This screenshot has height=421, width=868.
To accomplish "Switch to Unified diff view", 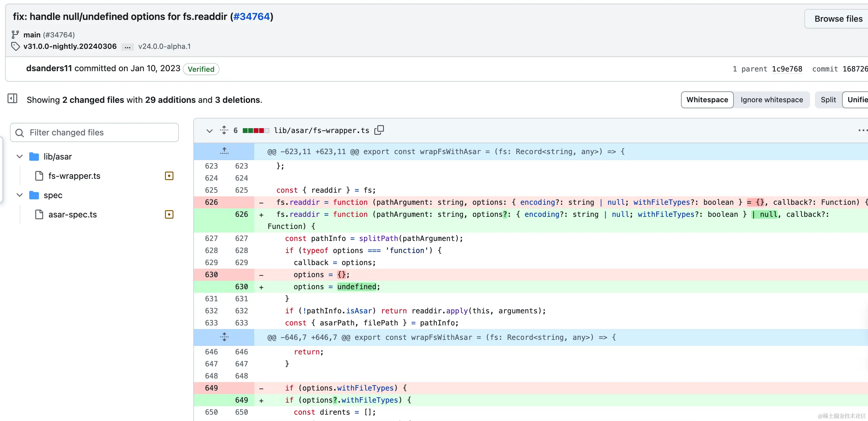I will pos(856,100).
